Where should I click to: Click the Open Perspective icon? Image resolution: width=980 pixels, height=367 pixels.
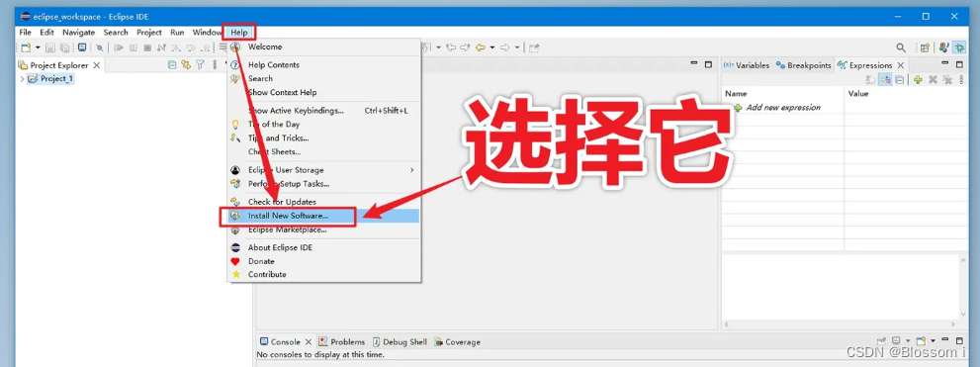point(925,48)
